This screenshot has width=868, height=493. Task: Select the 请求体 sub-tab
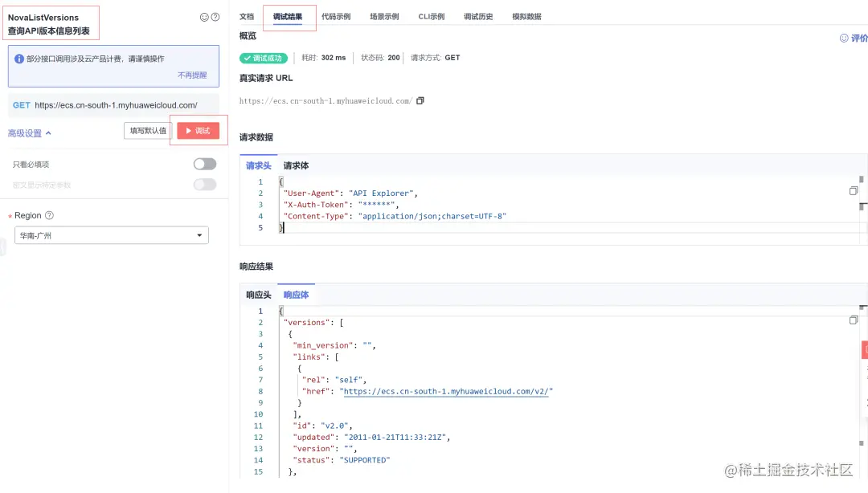(x=296, y=165)
